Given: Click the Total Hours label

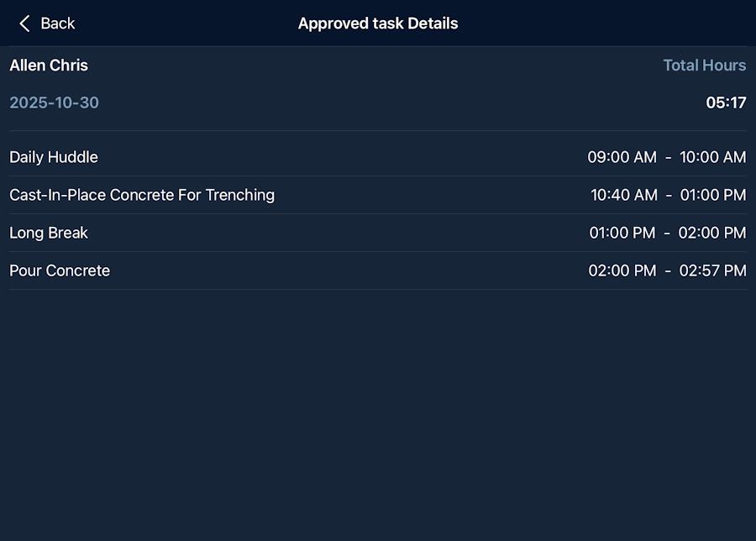Looking at the screenshot, I should point(704,66).
